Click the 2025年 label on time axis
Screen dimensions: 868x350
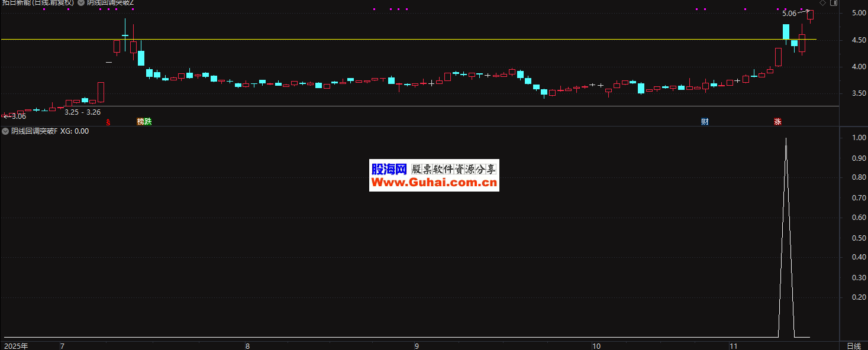tap(16, 346)
